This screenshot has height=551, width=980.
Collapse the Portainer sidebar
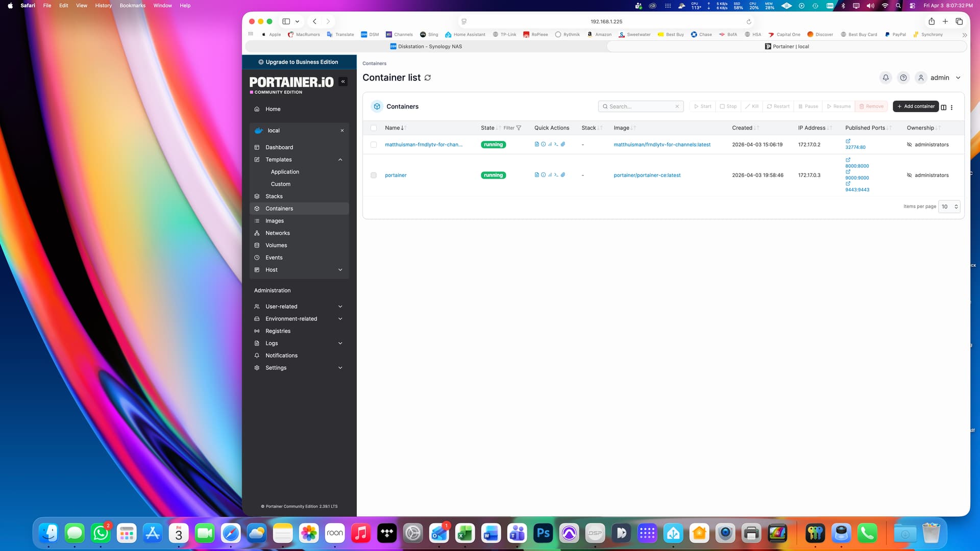tap(343, 82)
